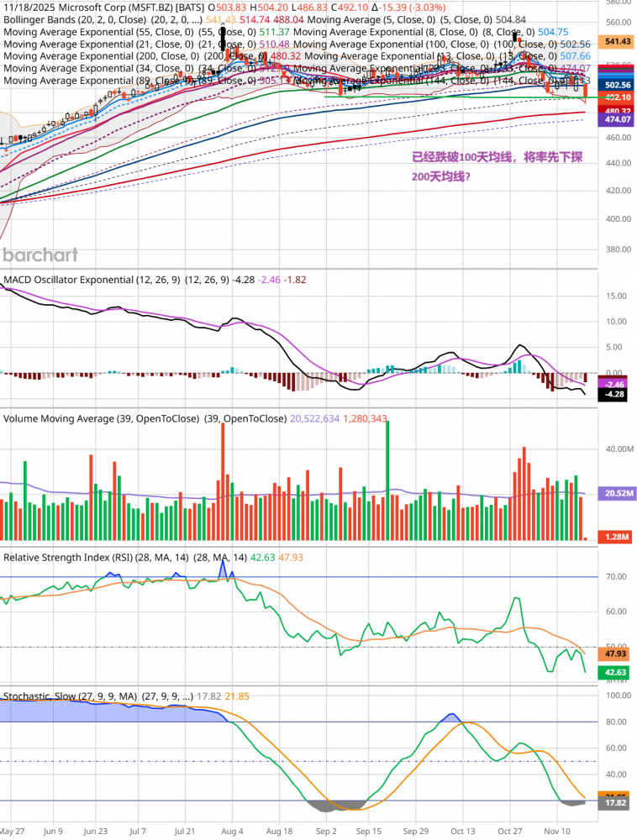Click the May 27 date label
Image resolution: width=637 pixels, height=840 pixels.
tap(12, 832)
